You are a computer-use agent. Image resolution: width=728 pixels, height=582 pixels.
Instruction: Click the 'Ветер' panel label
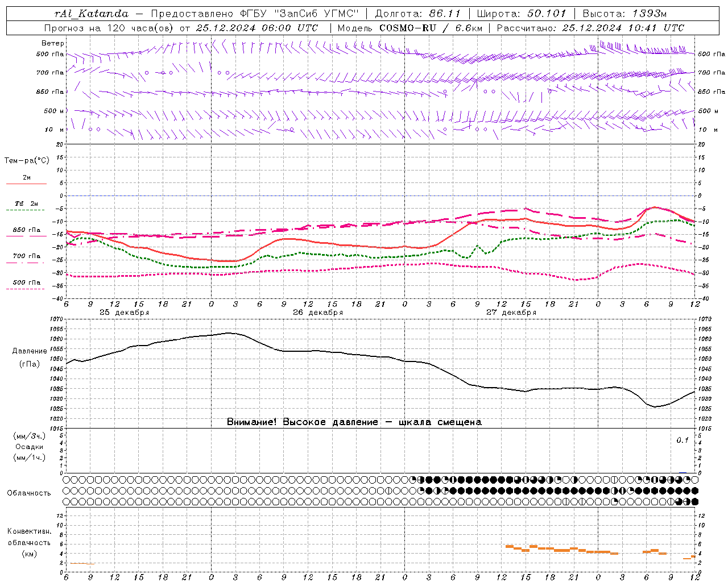pyautogui.click(x=53, y=43)
